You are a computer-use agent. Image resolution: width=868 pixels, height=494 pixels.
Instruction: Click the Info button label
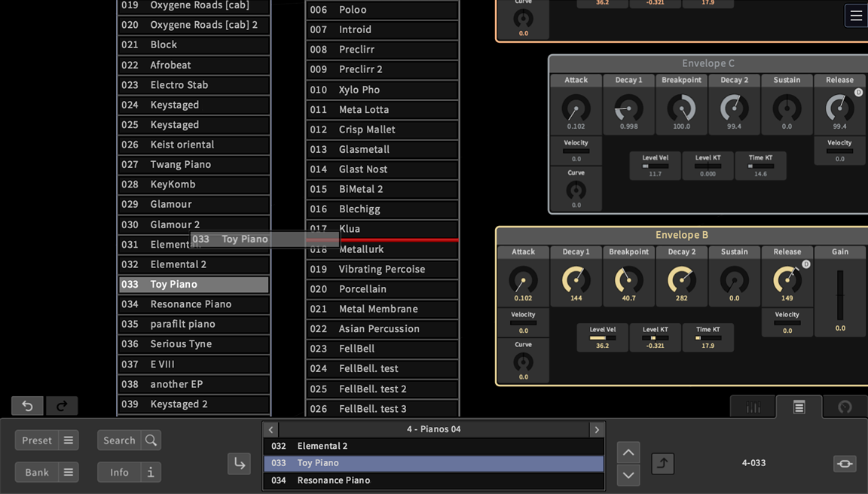pyautogui.click(x=119, y=472)
